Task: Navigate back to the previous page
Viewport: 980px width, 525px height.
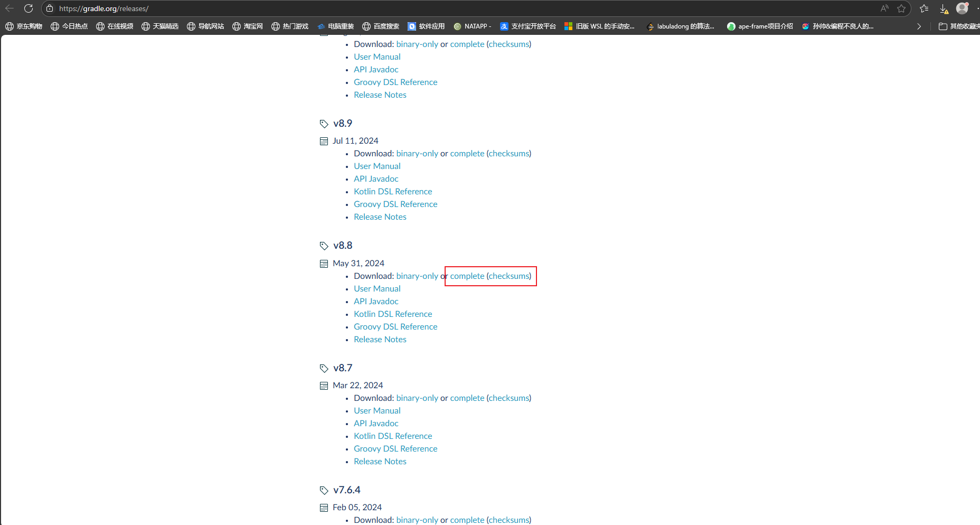Action: (x=10, y=8)
